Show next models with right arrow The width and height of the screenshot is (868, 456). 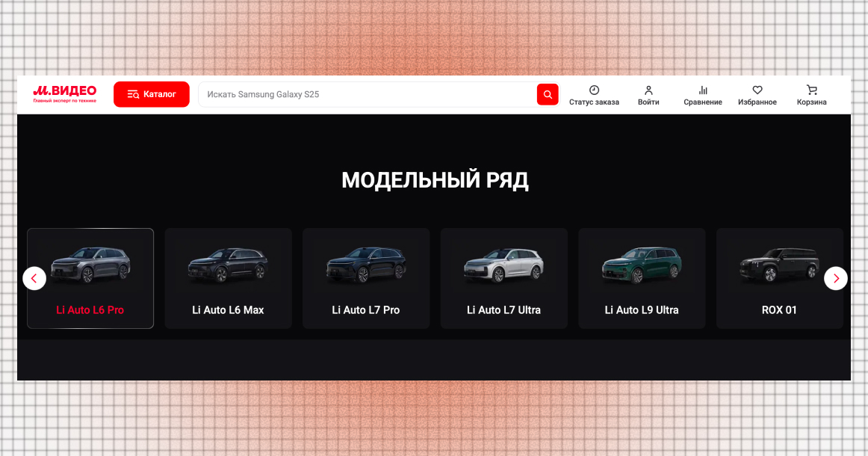(x=835, y=278)
